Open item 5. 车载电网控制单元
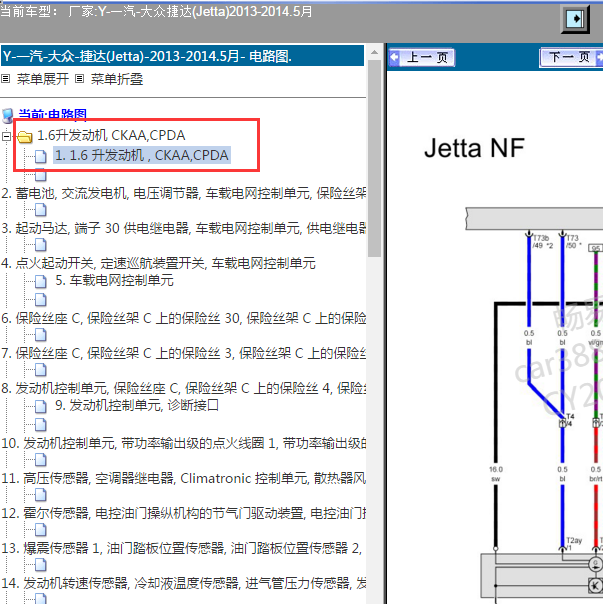 click(114, 280)
